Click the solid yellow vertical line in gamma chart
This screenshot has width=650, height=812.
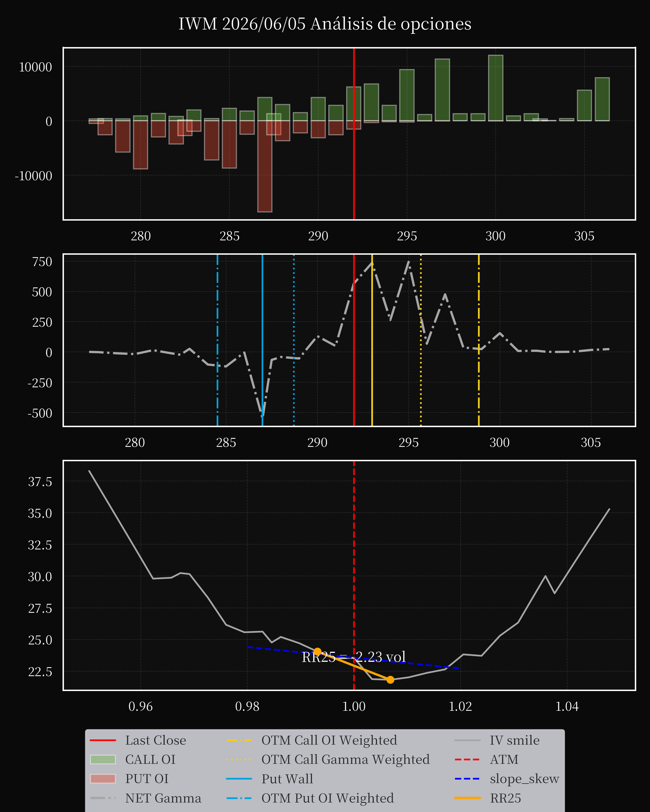pyautogui.click(x=372, y=340)
